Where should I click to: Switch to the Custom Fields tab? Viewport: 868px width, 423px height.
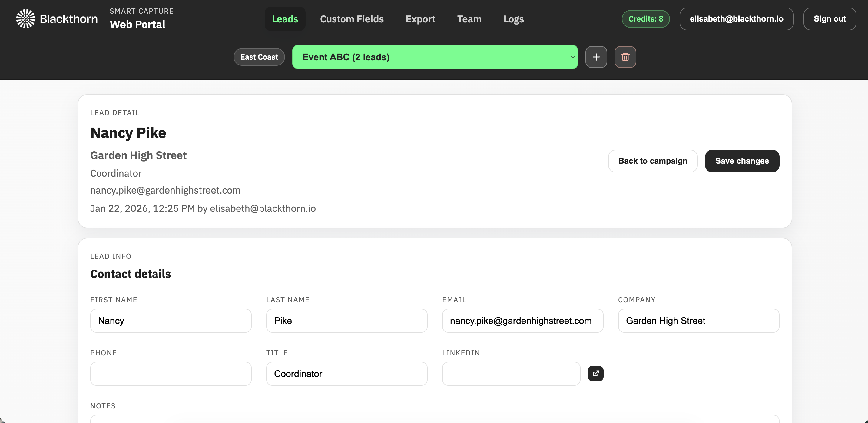(352, 19)
